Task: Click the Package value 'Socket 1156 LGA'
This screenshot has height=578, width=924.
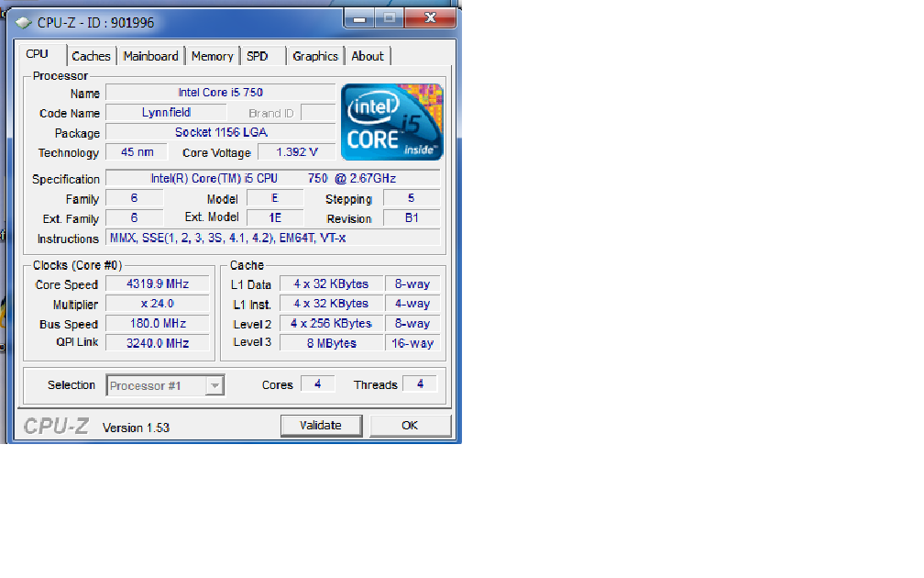Action: tap(220, 132)
